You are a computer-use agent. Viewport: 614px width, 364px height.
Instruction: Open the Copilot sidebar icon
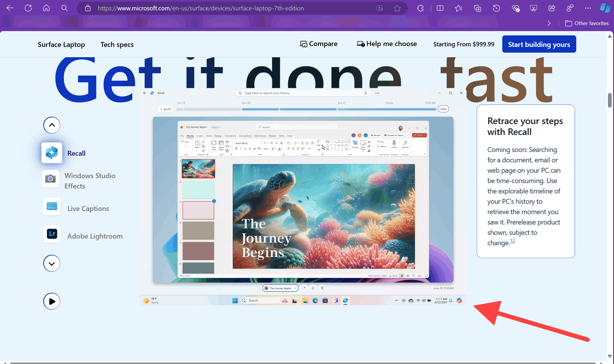(605, 8)
